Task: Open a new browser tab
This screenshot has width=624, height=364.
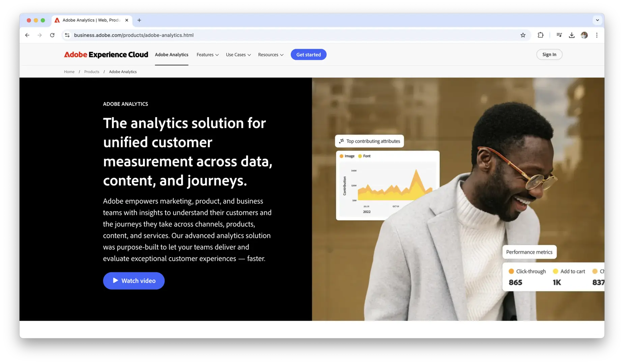Action: (139, 20)
